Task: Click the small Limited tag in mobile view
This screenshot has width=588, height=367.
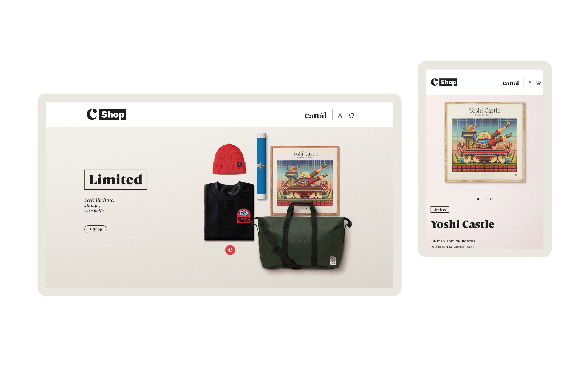Action: (440, 210)
